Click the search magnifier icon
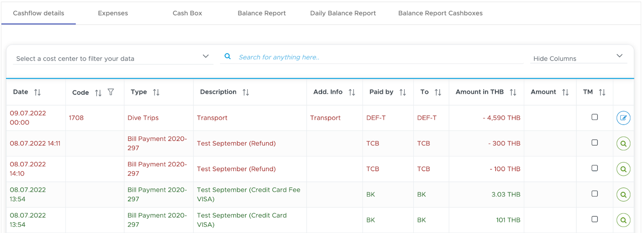This screenshot has width=644, height=233. point(227,57)
